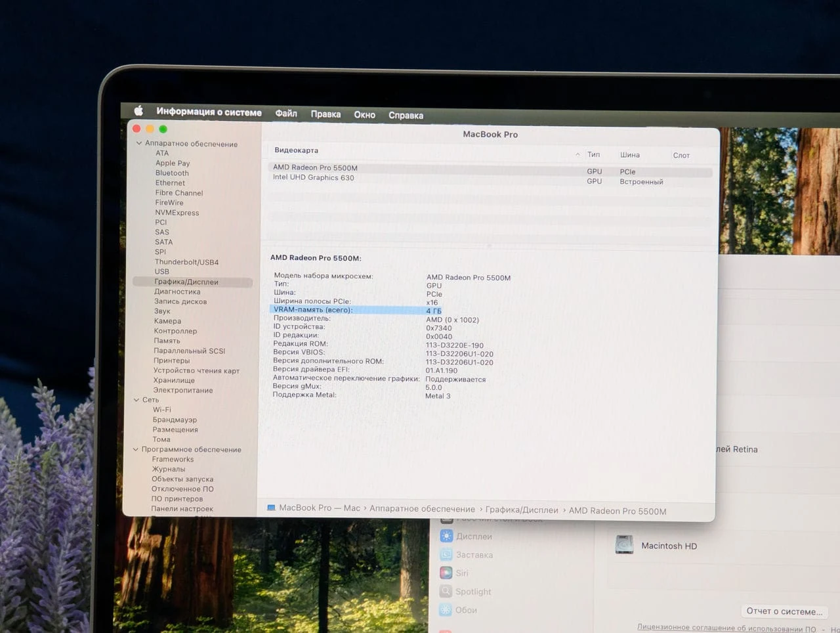Open the Файл menu
This screenshot has height=633, width=840.
[x=286, y=113]
